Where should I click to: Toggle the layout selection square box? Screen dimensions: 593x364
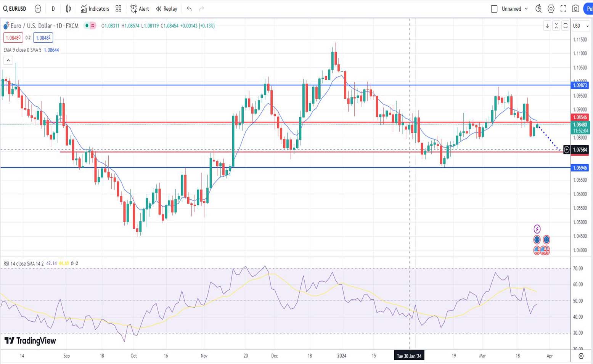pos(494,9)
